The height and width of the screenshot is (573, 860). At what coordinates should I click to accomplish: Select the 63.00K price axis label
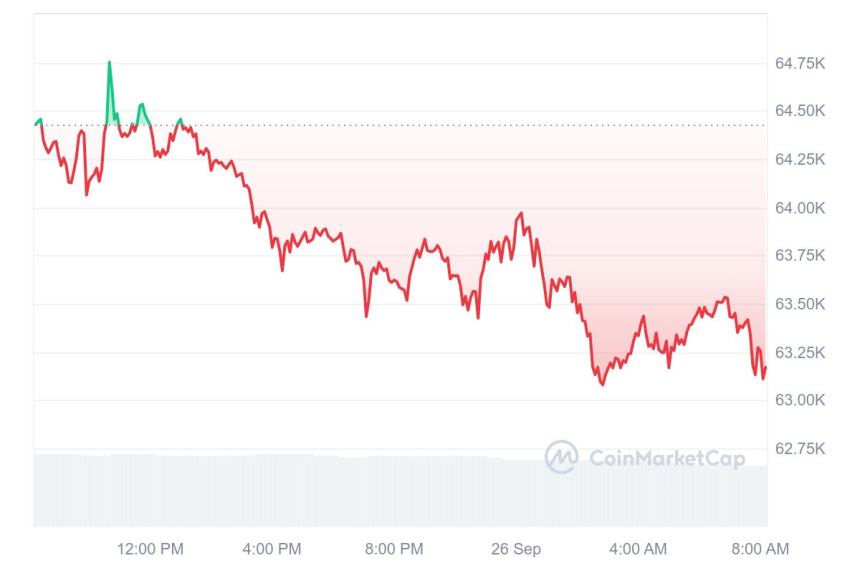point(800,400)
